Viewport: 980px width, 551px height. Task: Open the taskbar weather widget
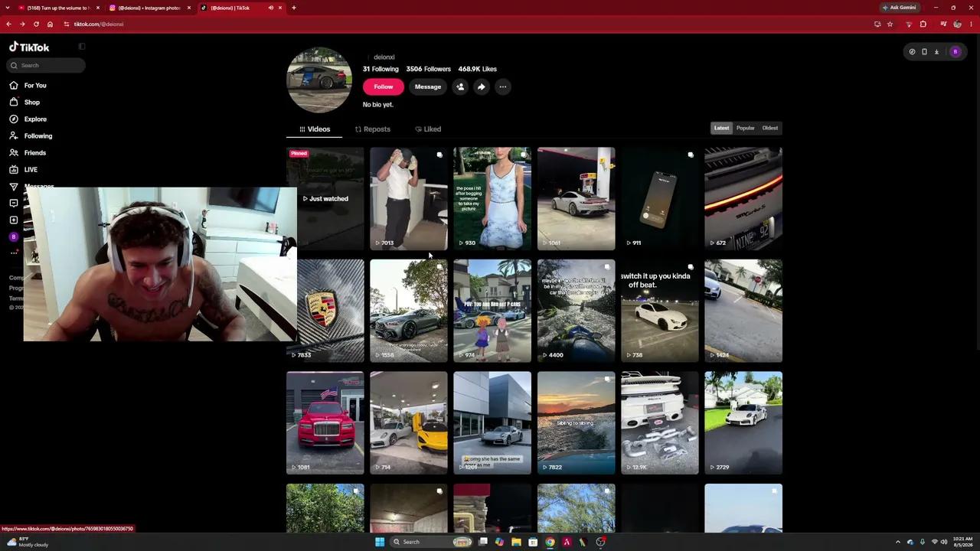click(28, 542)
